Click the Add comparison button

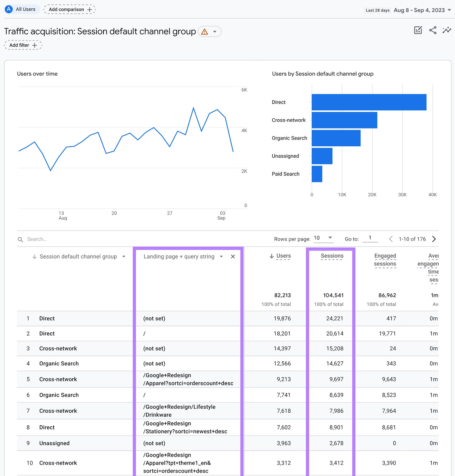70,10
